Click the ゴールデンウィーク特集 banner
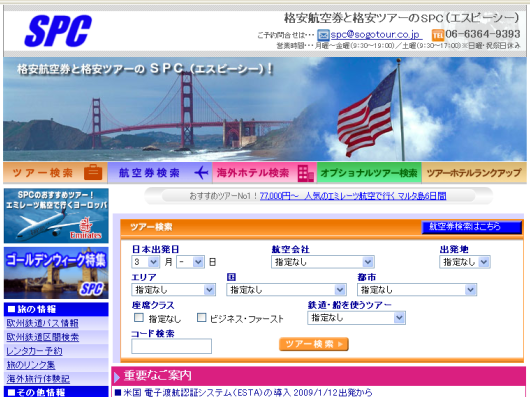530x397 pixels. [x=56, y=273]
